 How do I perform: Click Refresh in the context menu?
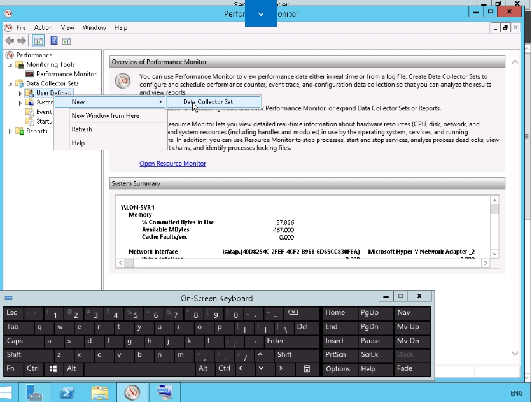pos(111,129)
